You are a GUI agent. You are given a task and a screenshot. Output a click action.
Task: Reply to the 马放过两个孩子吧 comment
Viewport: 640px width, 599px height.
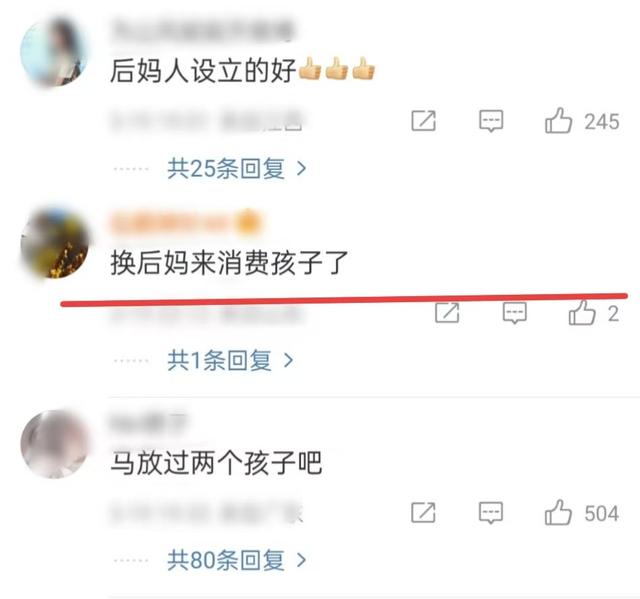click(491, 512)
